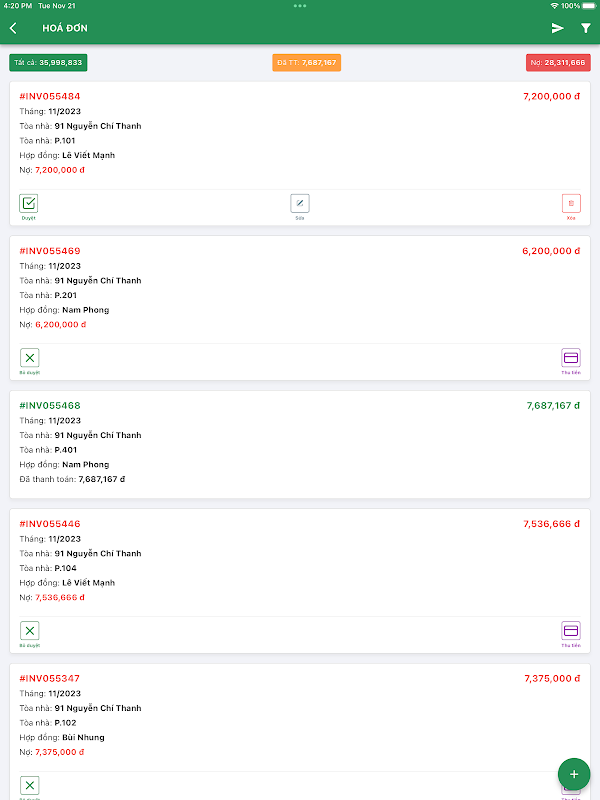Collect payment for INV055446 (Thu tiền)
This screenshot has height=800, width=600.
(571, 630)
